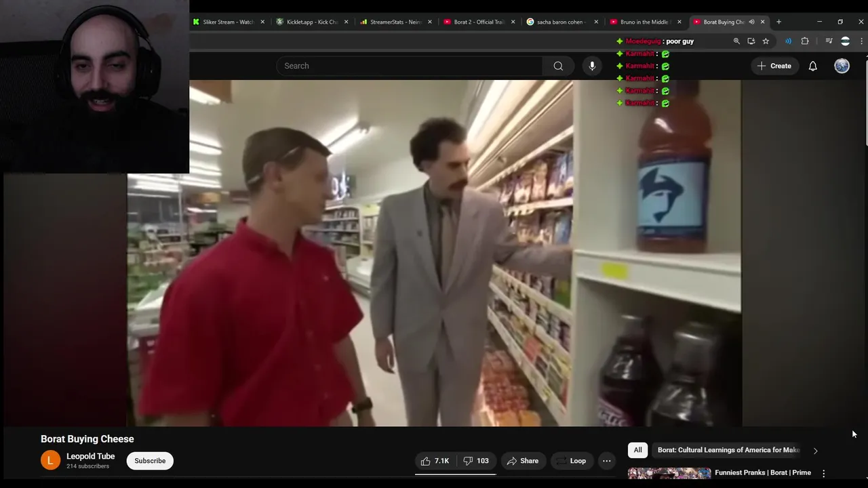Screen dimensions: 868x488
Task: Click the install/cast icon in address bar
Action: (751, 41)
